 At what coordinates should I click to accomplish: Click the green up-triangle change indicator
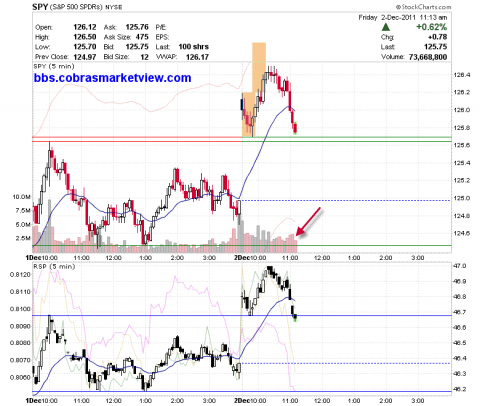click(x=386, y=27)
